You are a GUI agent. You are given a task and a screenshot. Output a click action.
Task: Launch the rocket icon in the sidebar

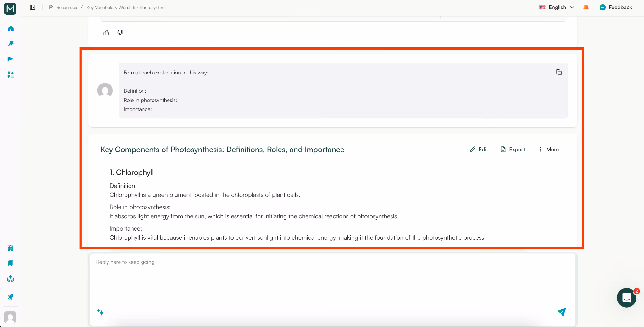10,297
